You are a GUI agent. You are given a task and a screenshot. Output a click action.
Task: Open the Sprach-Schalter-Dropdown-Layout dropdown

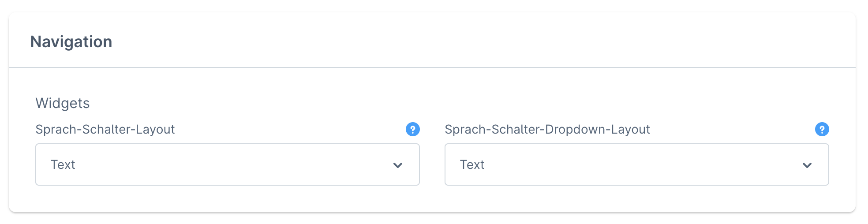[636, 164]
